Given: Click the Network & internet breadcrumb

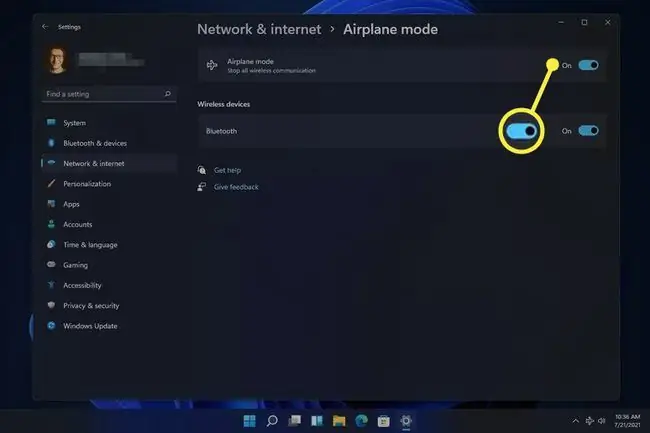Looking at the screenshot, I should (x=259, y=29).
